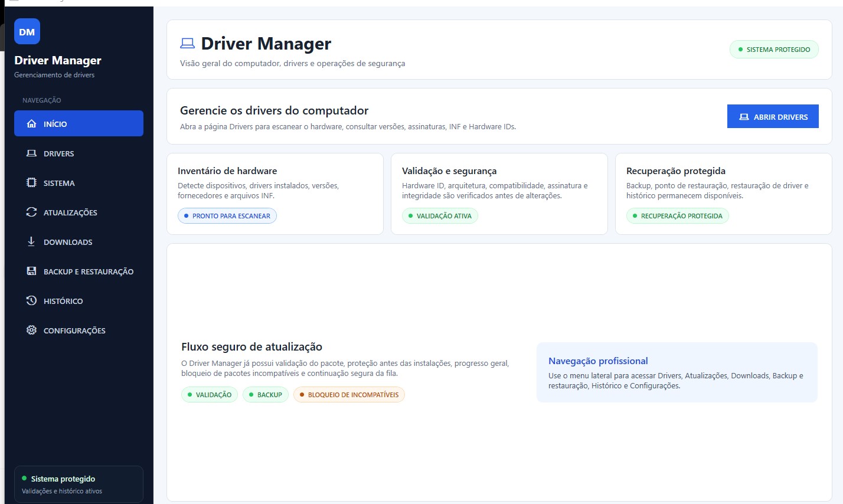Open the Início menu item
843x504 pixels.
click(79, 123)
